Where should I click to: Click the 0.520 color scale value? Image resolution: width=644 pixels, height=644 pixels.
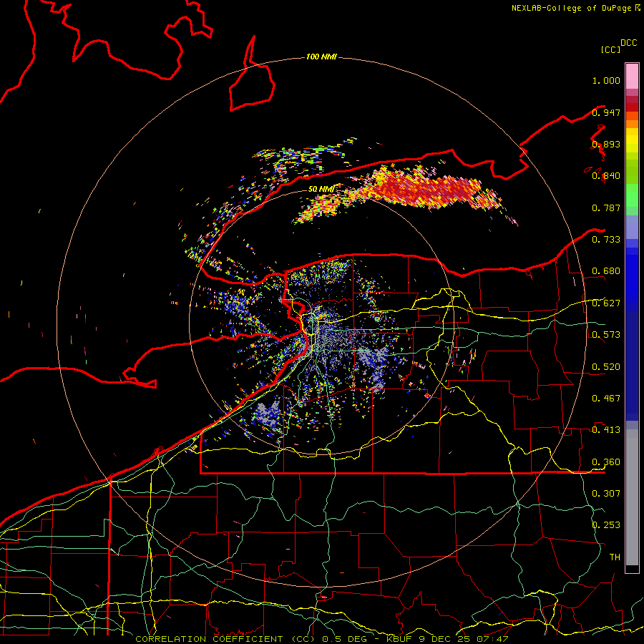click(606, 367)
